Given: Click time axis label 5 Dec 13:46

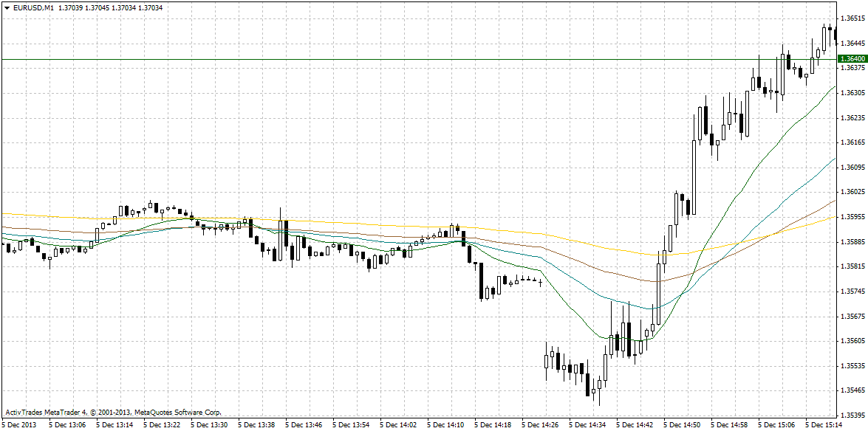Looking at the screenshot, I should (x=304, y=425).
